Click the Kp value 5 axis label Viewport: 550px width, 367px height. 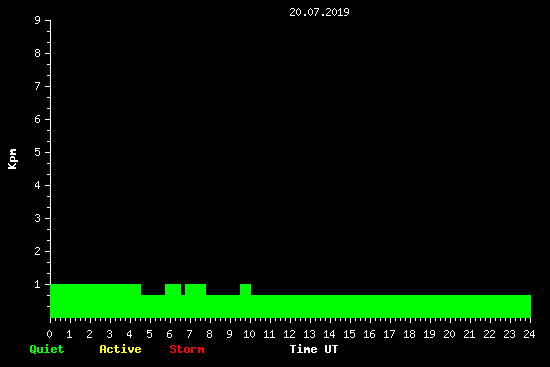coord(38,152)
